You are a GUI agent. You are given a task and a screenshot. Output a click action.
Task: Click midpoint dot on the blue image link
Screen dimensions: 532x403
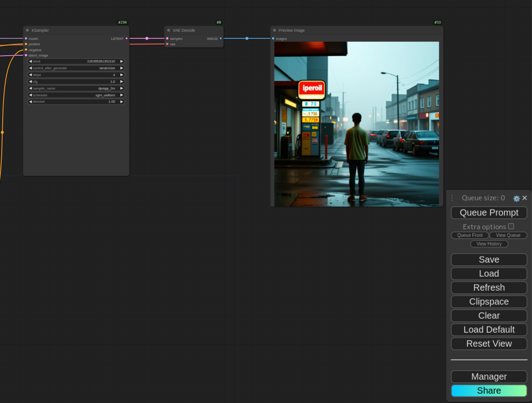[x=247, y=38]
